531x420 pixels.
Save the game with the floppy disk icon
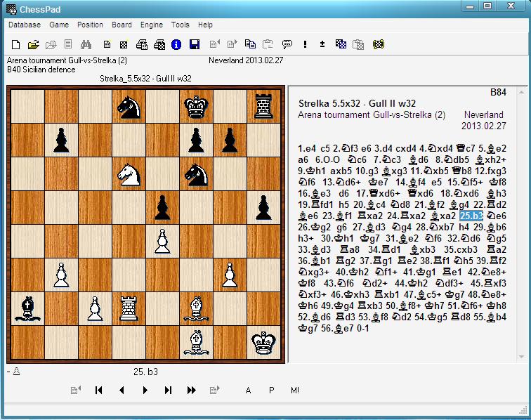click(x=194, y=44)
